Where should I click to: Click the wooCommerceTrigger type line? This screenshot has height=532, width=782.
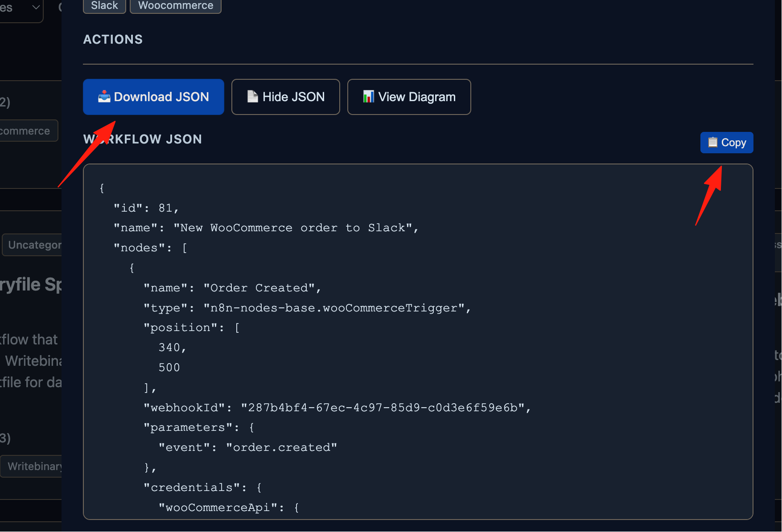[307, 308]
